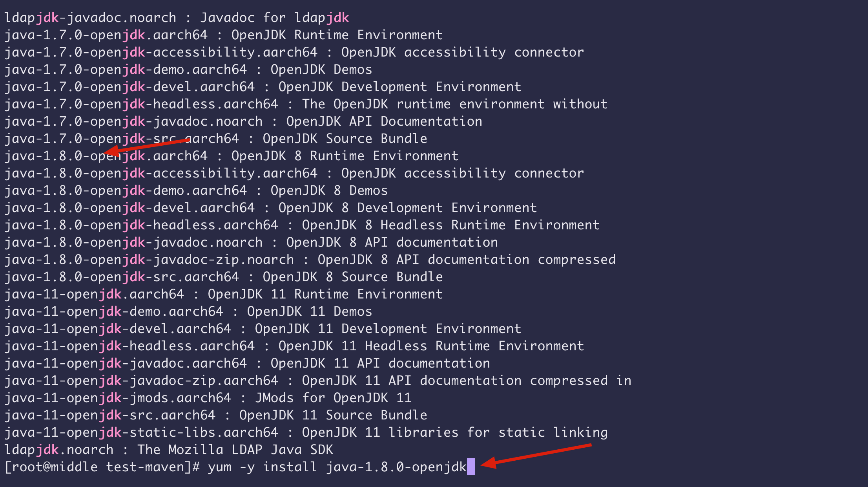Click the java-1.7.0-openjdk-demo.aarch64 Demos line
Screen dimensions: 868x487
(188, 70)
